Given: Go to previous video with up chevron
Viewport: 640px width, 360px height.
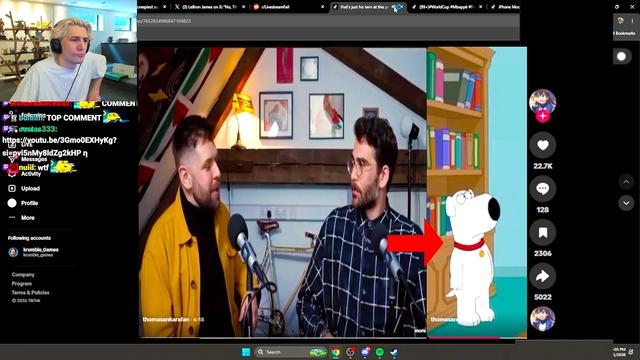Looking at the screenshot, I should coord(626,182).
